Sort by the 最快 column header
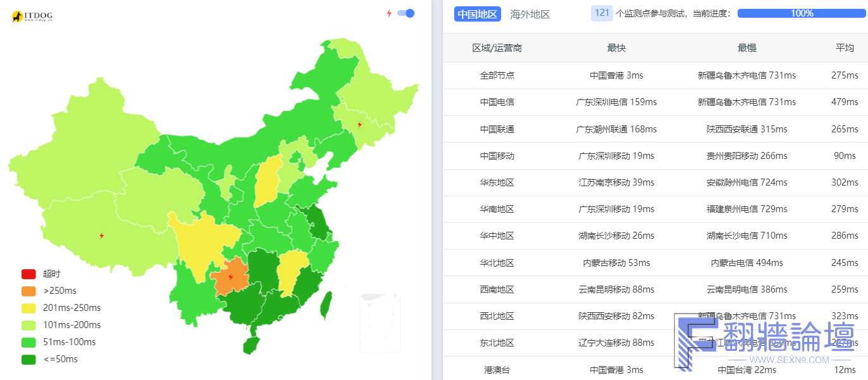 (x=616, y=48)
